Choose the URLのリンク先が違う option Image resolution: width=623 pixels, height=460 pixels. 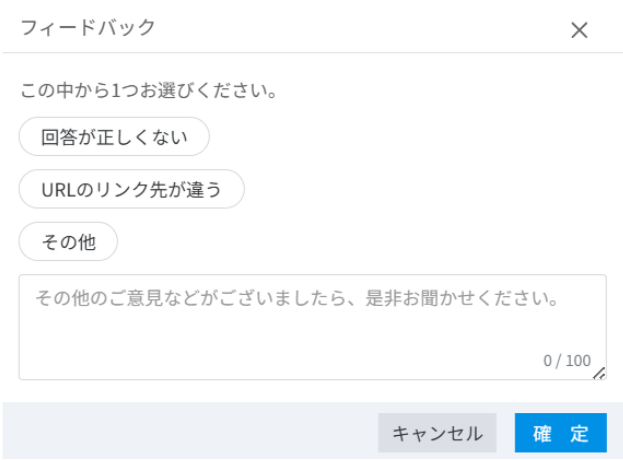tap(131, 189)
